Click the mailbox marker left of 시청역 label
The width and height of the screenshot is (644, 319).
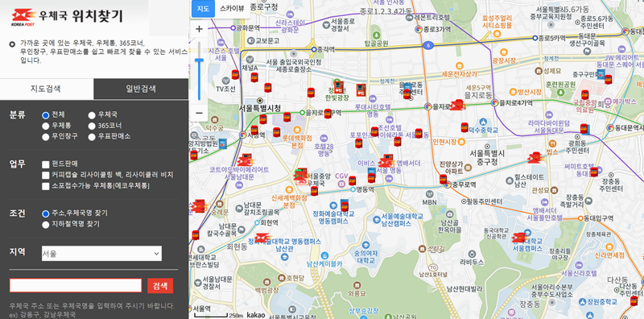point(254,130)
